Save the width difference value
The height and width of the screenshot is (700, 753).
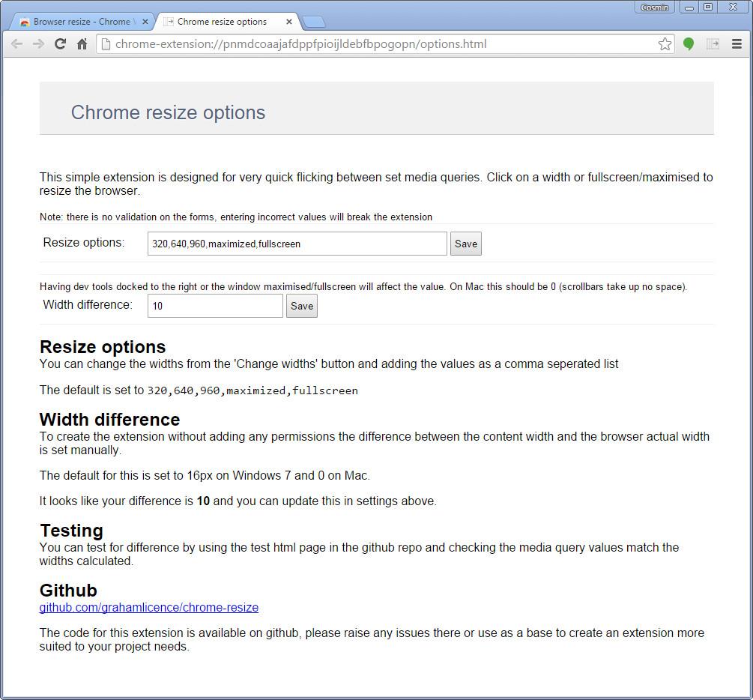(x=301, y=306)
